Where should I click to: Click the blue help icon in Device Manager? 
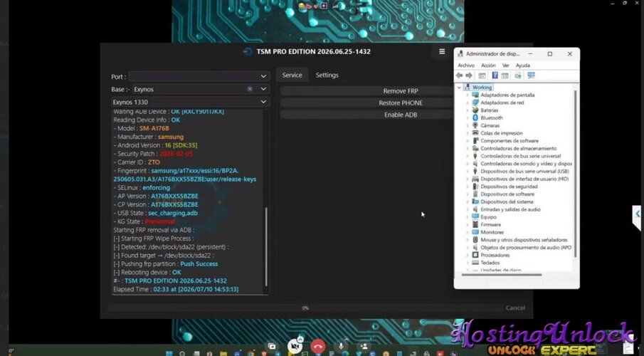[x=495, y=75]
